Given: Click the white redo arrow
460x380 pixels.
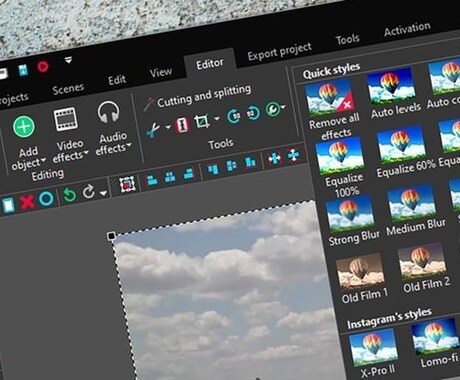Looking at the screenshot, I should pos(89,192).
